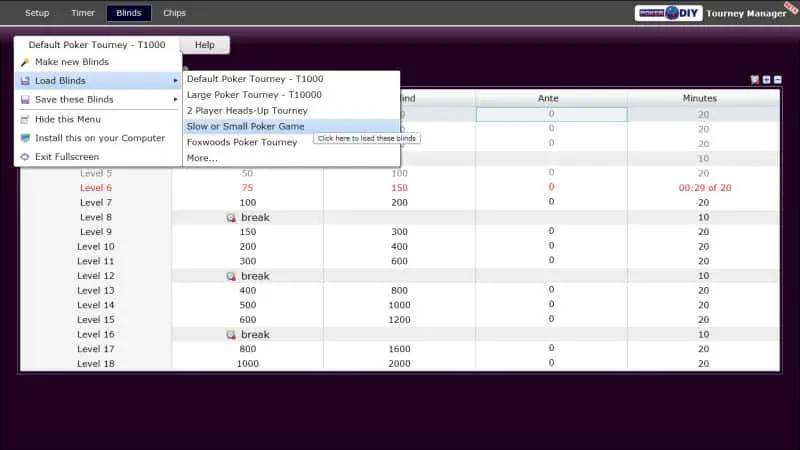Click the icon next to Hide this Menu
800x450 pixels.
click(24, 119)
